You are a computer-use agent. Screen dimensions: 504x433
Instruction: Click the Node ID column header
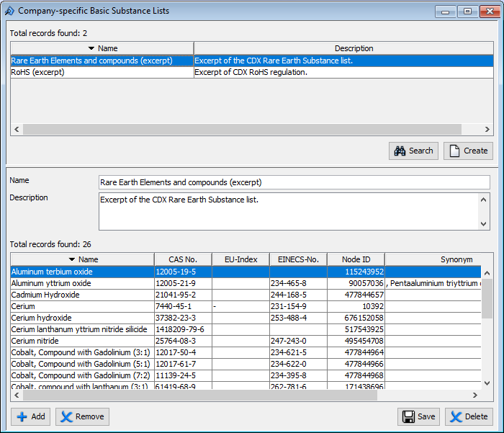pyautogui.click(x=356, y=259)
